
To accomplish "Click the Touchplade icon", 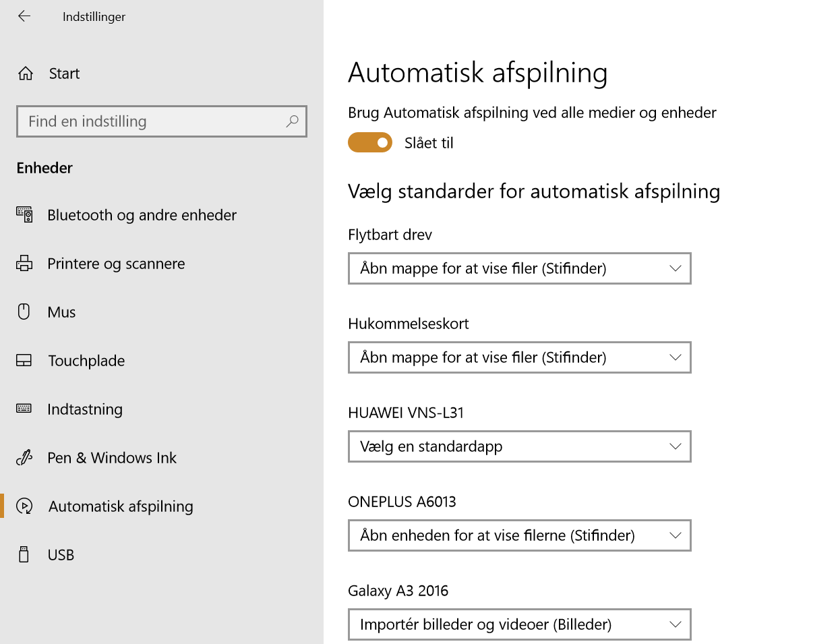I will [x=24, y=361].
